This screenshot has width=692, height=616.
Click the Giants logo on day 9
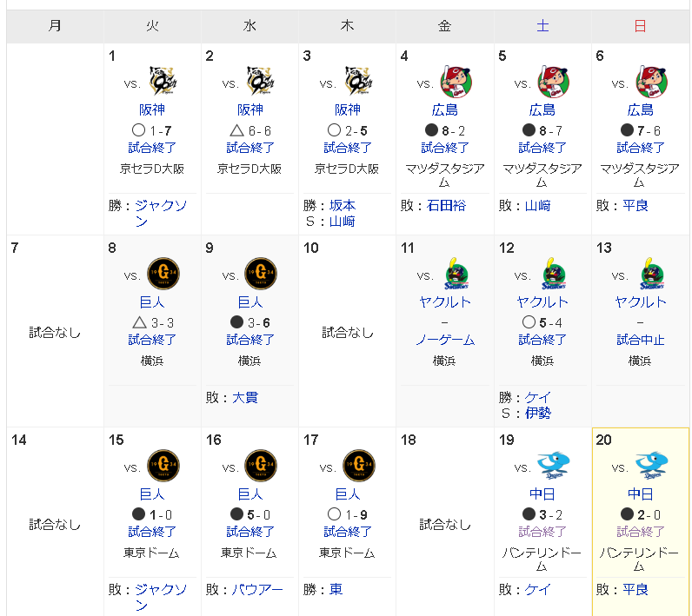point(261,274)
